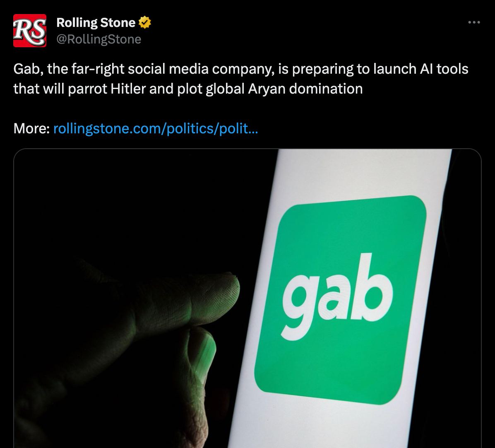Viewport: 495px width, 448px height.
Task: Open the attached Gab phone photo
Action: click(247, 299)
